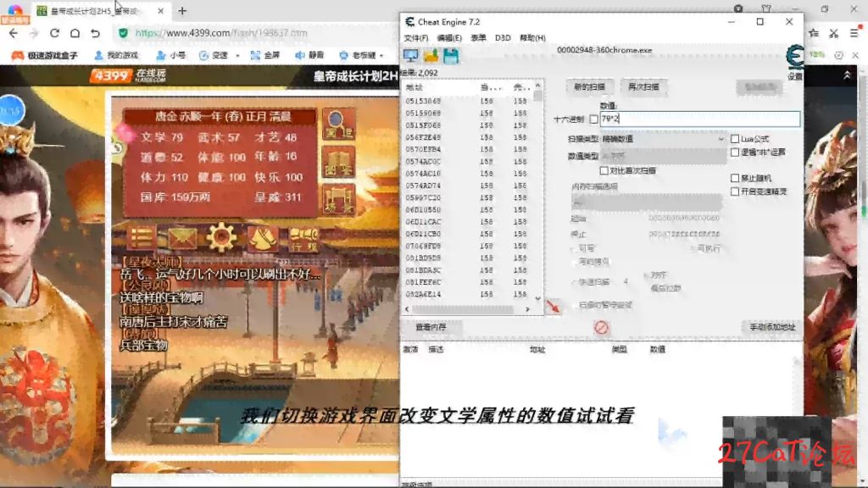Open Cheat Engine settings via the logo

[x=795, y=58]
